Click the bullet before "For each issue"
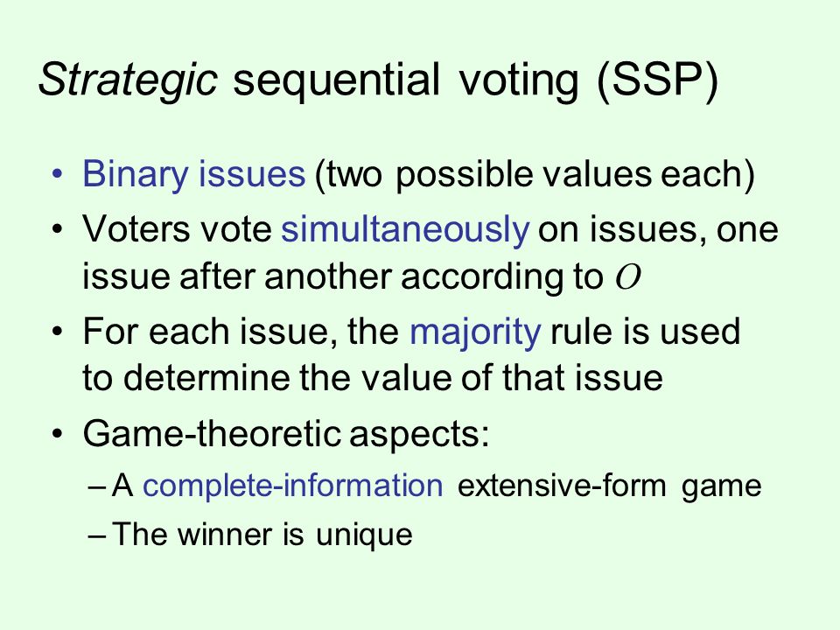 tap(58, 332)
